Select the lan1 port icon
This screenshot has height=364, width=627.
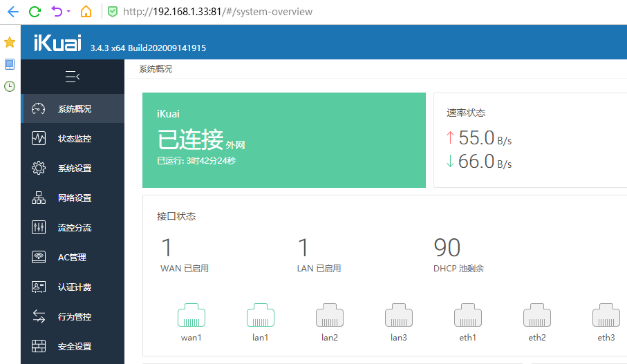coord(261,315)
